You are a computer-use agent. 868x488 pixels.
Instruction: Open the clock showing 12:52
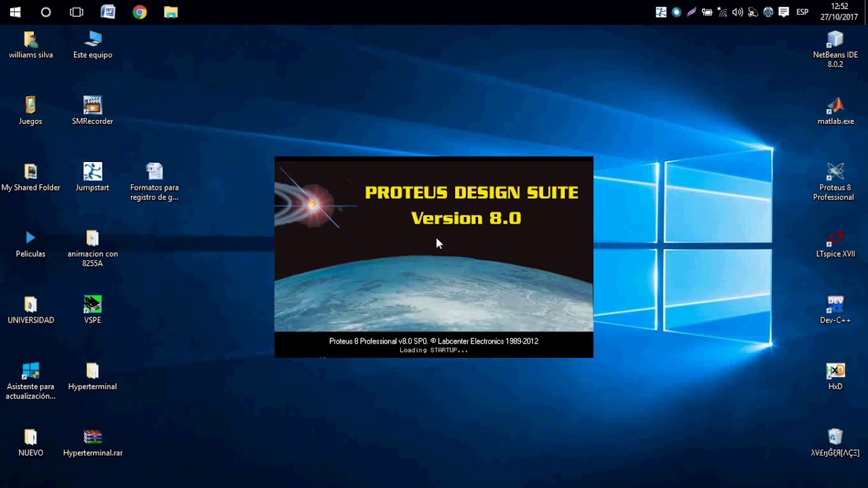pos(840,12)
